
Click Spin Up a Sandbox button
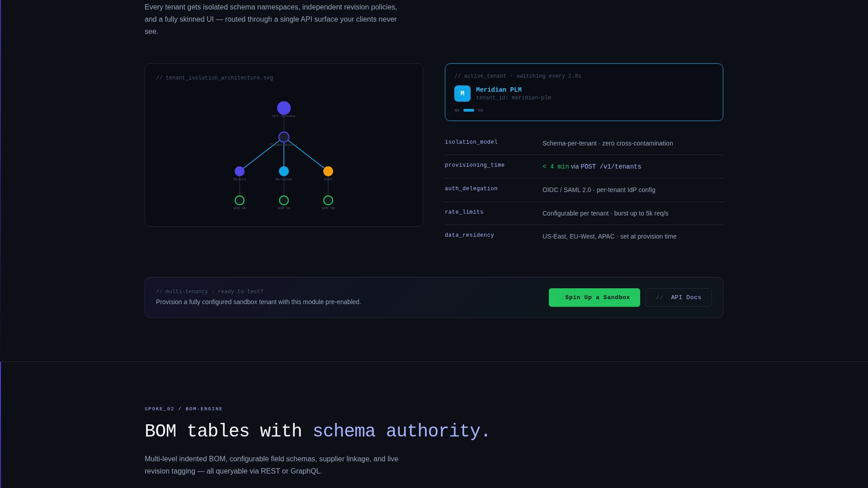[x=594, y=297]
